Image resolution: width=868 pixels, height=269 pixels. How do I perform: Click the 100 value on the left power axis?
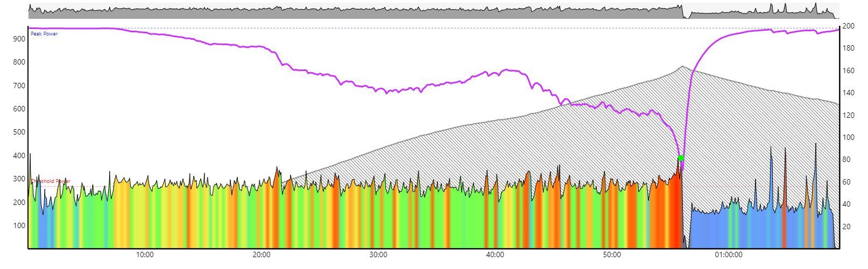tap(19, 225)
